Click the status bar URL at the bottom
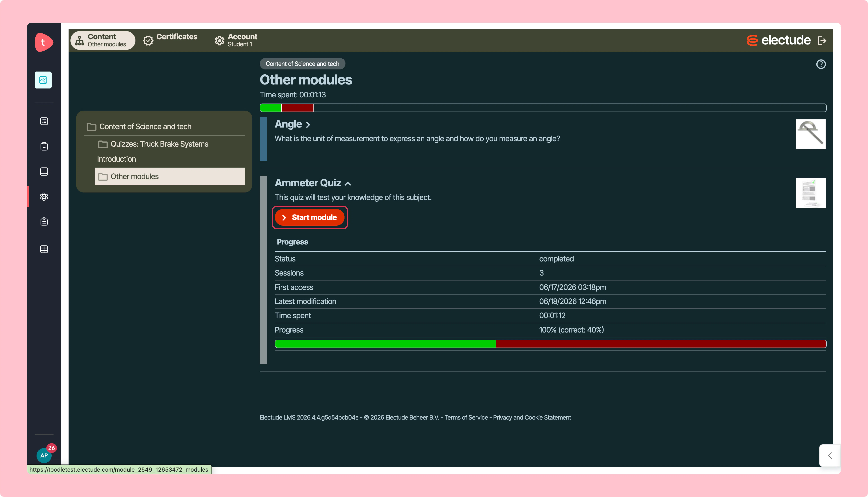This screenshot has height=497, width=868. pos(119,470)
